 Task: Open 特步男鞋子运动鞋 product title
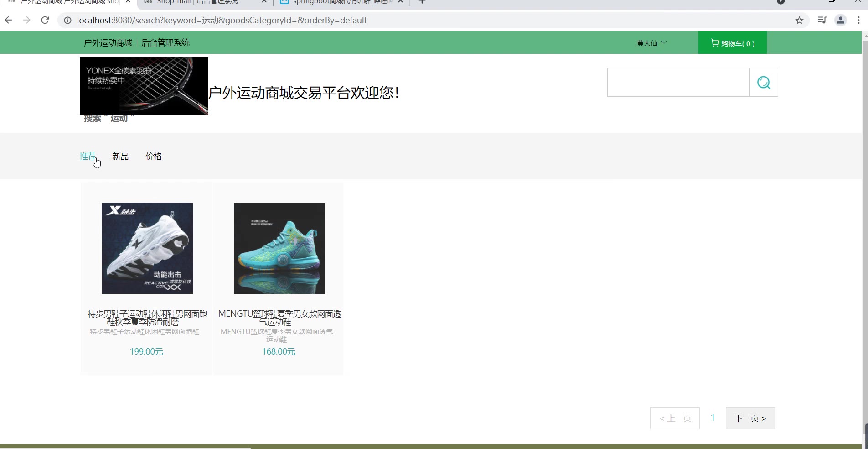(147, 318)
